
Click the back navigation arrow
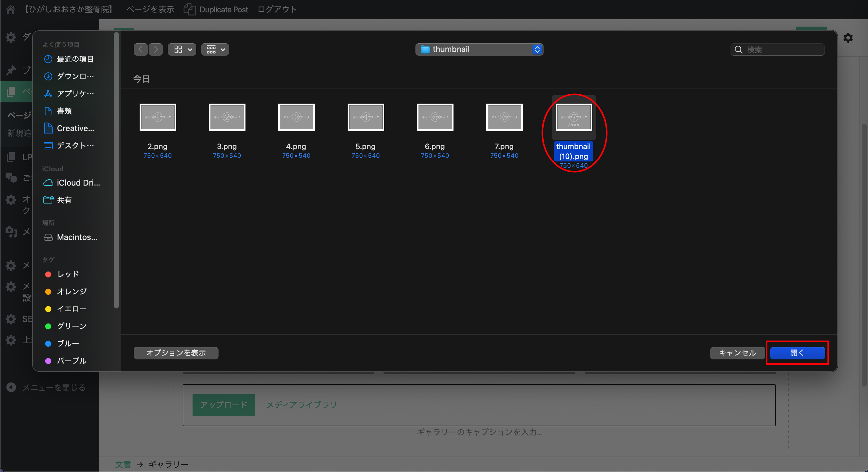141,49
